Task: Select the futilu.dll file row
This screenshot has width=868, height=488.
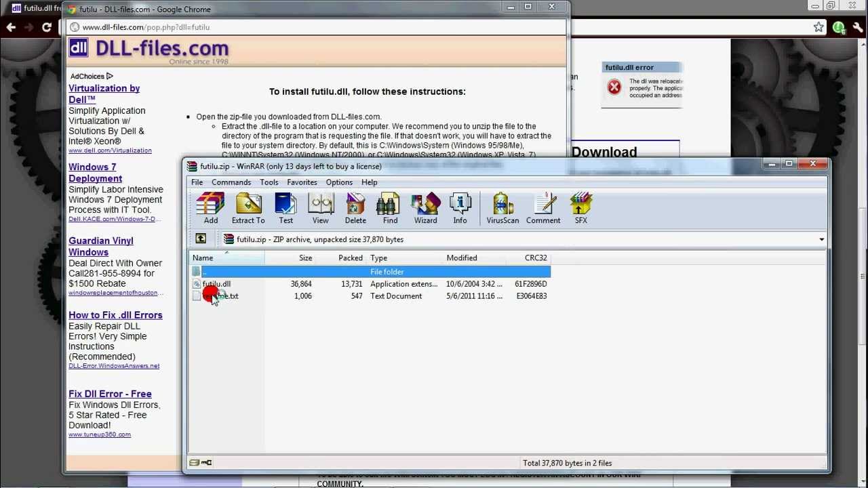Action: pyautogui.click(x=370, y=284)
